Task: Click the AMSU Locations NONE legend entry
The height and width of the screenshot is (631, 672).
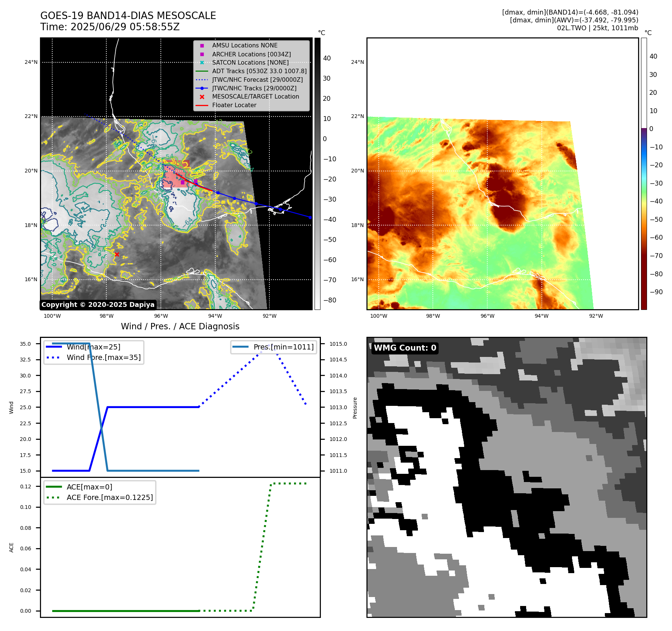Action: (245, 46)
